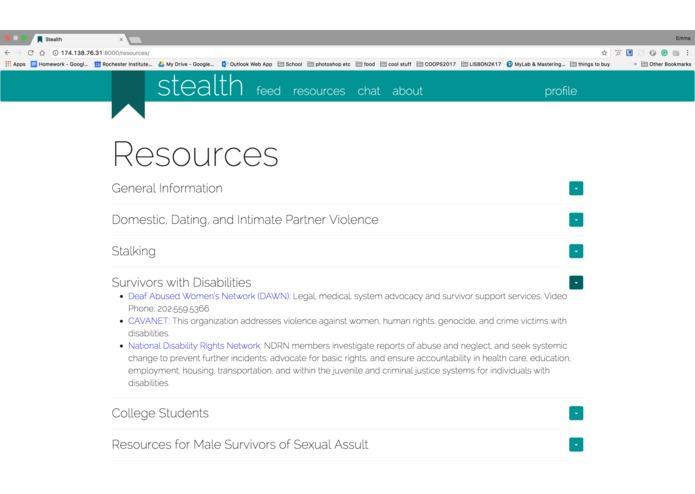Select the Stealth browser tab
Screen dimensions: 695x494
(79, 39)
